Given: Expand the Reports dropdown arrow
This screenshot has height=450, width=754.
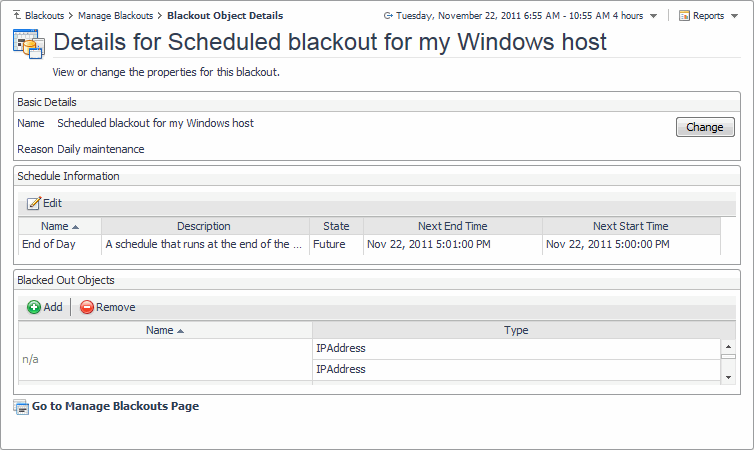Looking at the screenshot, I should tap(733, 16).
